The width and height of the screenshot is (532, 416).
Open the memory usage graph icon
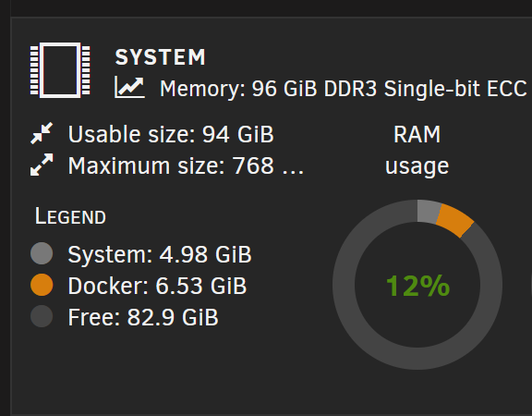coord(129,87)
